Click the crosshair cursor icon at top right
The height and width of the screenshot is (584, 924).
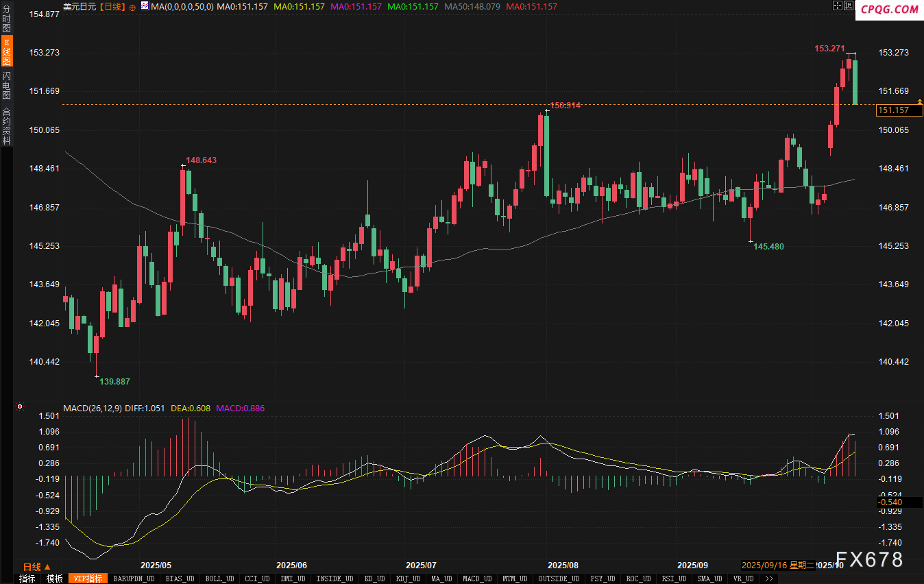tap(837, 5)
